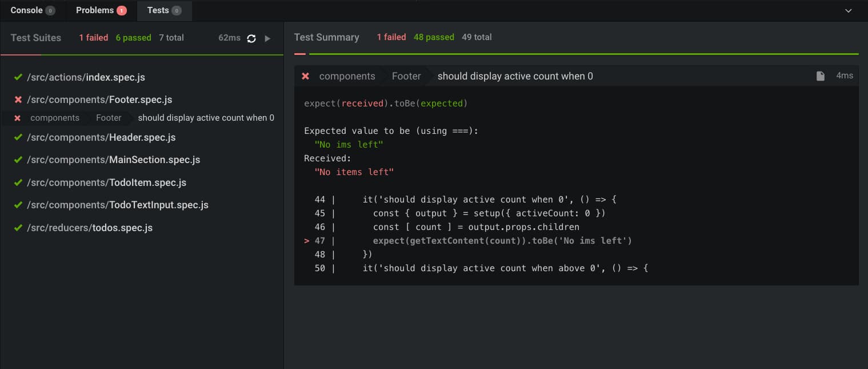
Task: Click the refresh icon to rerun test suites
Action: pyautogui.click(x=251, y=38)
